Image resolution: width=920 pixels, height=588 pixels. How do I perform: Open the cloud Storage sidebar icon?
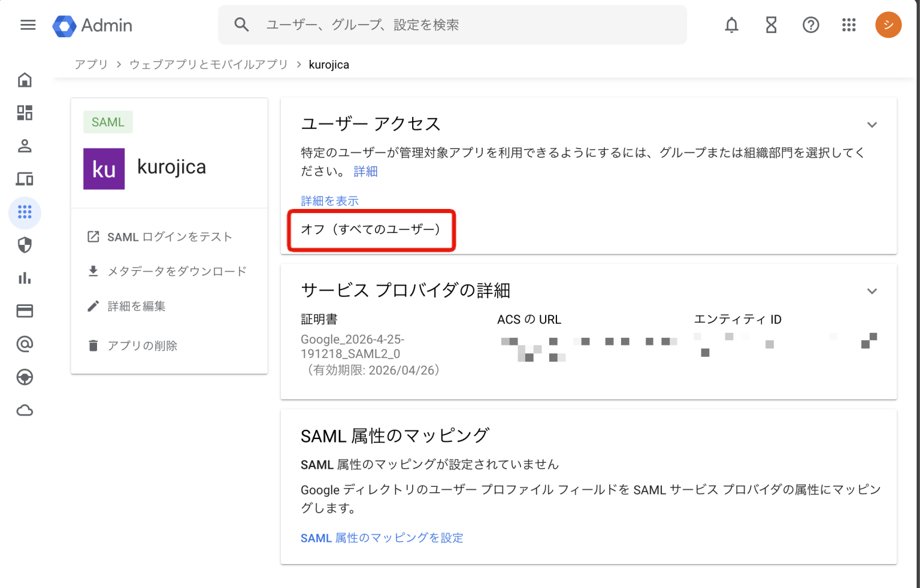(25, 410)
